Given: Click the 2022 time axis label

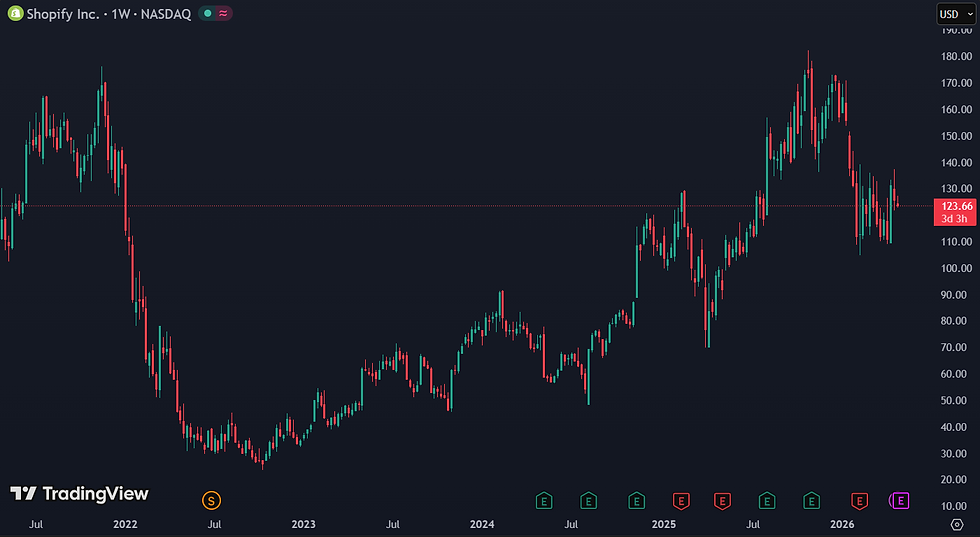Looking at the screenshot, I should (x=125, y=524).
